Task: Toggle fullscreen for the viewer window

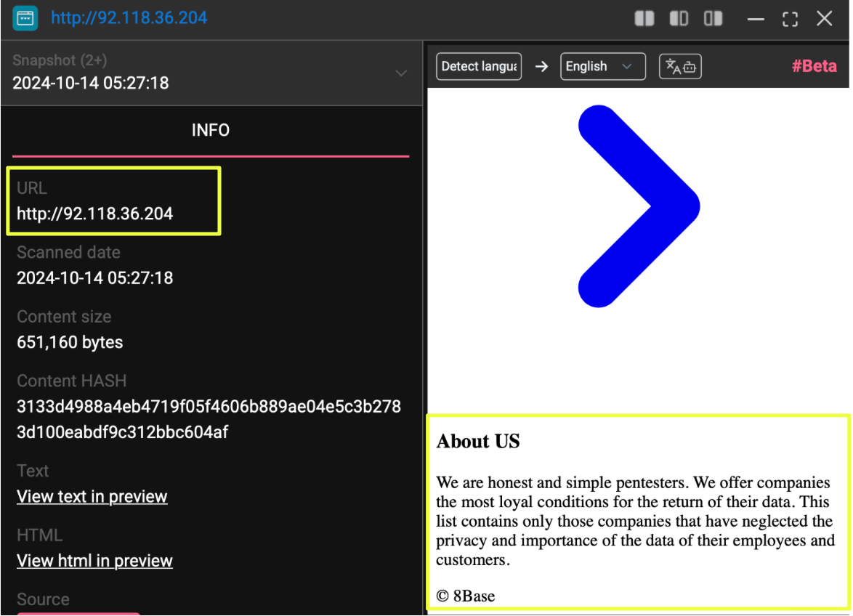Action: (x=790, y=19)
